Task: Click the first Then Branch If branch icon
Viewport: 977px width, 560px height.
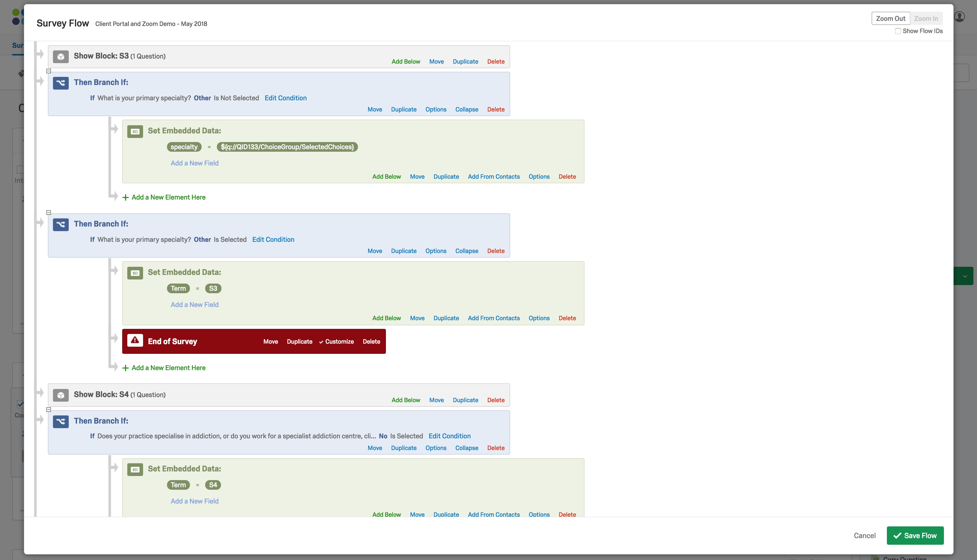Action: (60, 83)
